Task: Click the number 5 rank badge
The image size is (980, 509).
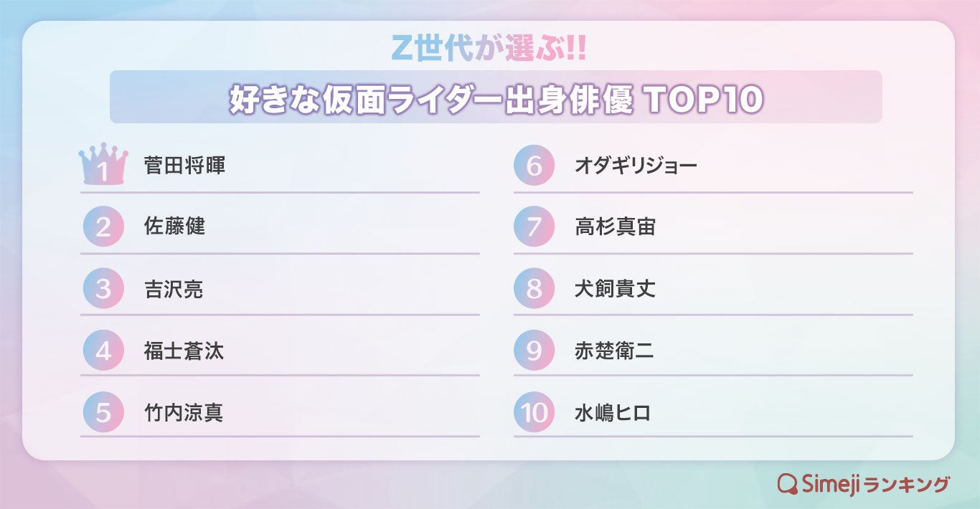Action: pyautogui.click(x=103, y=412)
